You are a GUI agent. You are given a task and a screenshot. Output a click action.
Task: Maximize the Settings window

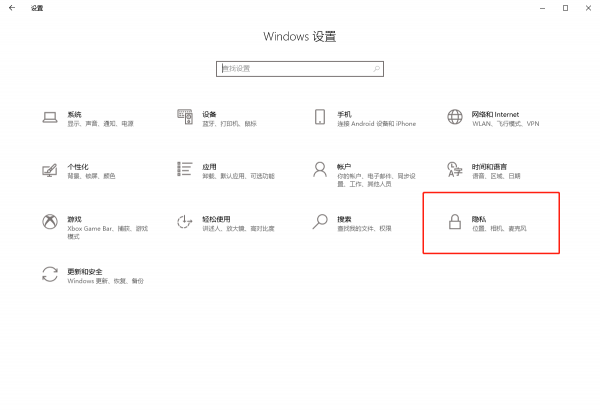pos(565,8)
